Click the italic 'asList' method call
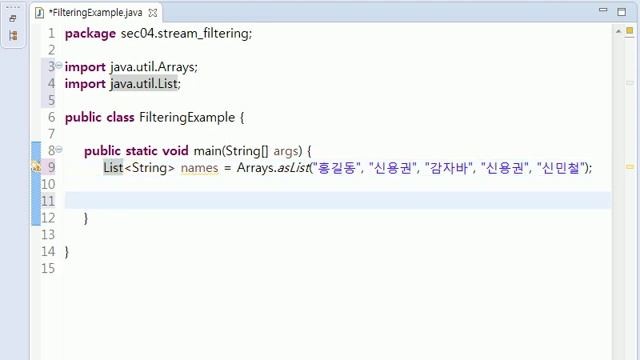 [293, 167]
